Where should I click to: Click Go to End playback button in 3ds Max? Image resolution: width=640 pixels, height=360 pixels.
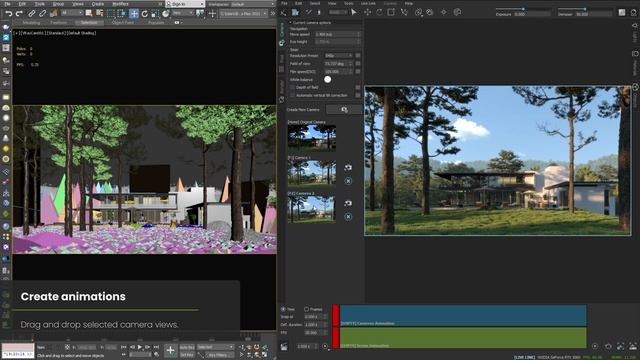coord(156,347)
